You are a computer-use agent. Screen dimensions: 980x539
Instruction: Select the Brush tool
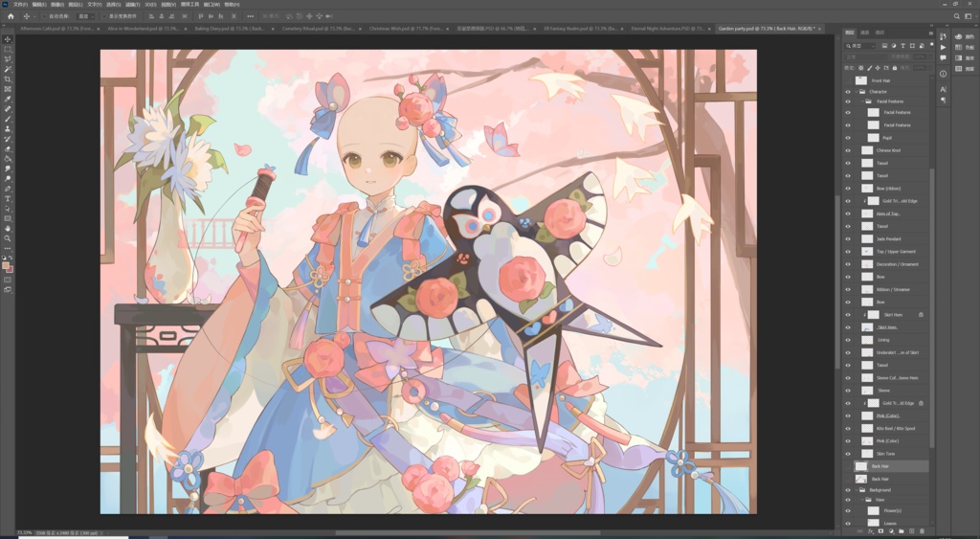8,119
